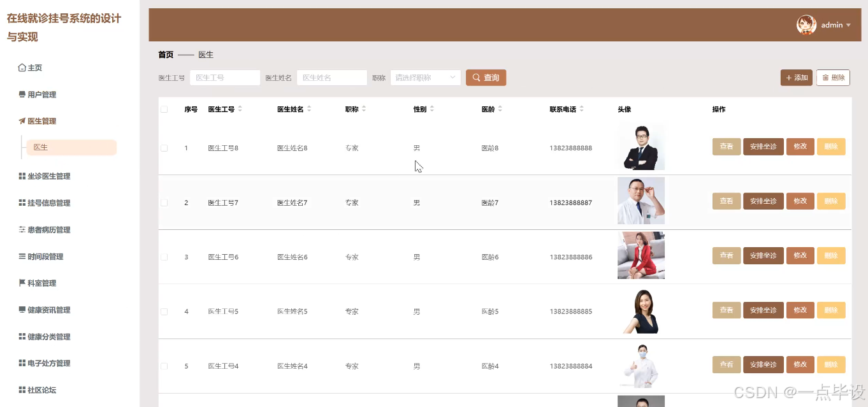Check the row for 医生工号8
The width and height of the screenshot is (868, 407).
tap(164, 148)
